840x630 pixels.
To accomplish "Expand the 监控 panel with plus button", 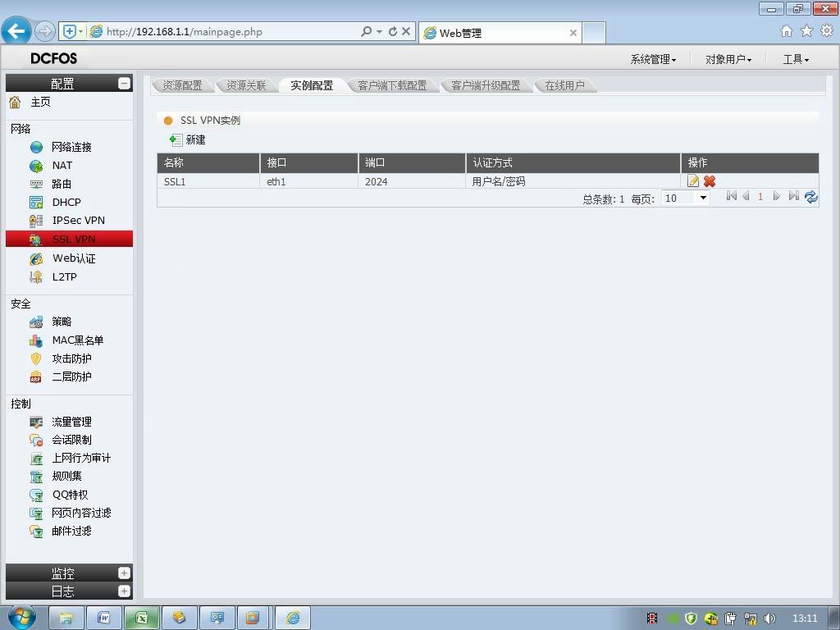I will 124,573.
